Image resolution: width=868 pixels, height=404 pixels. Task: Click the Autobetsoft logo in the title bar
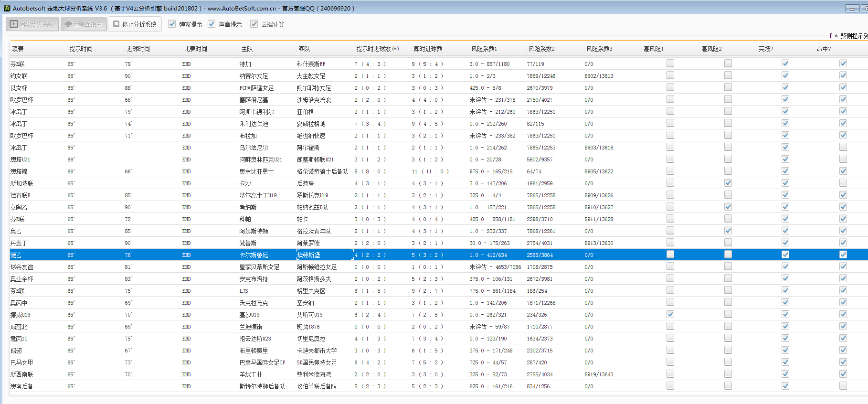(x=7, y=8)
